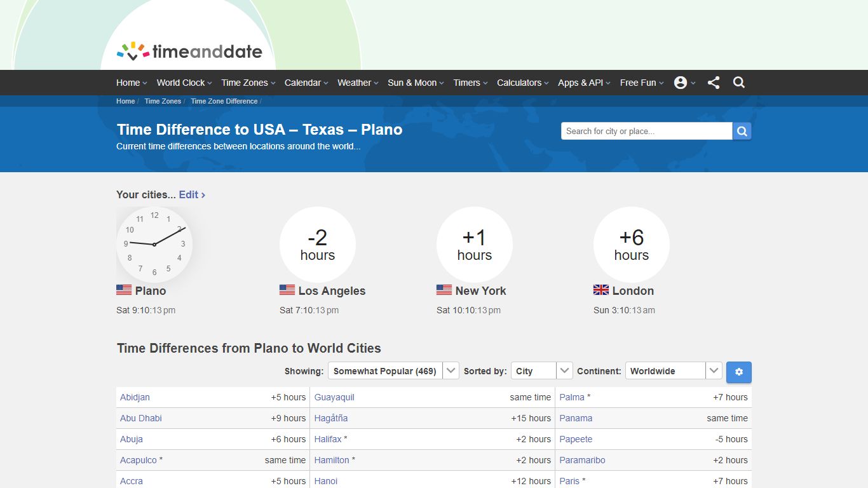This screenshot has width=868, height=488.
Task: Open the New York city link
Action: point(481,291)
